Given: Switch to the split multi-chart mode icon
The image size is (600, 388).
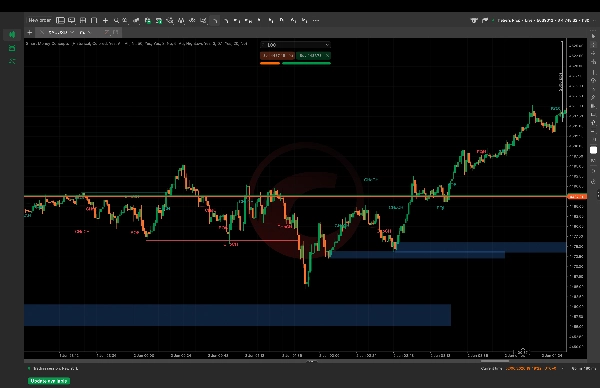Looking at the screenshot, I should coord(83,20).
